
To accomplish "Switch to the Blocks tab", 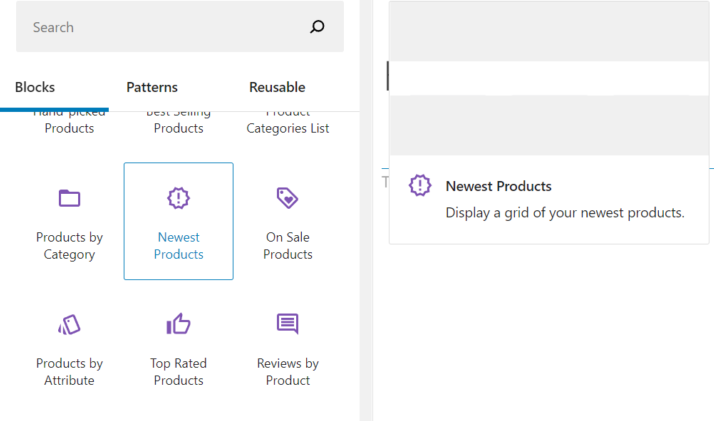I will (x=35, y=87).
